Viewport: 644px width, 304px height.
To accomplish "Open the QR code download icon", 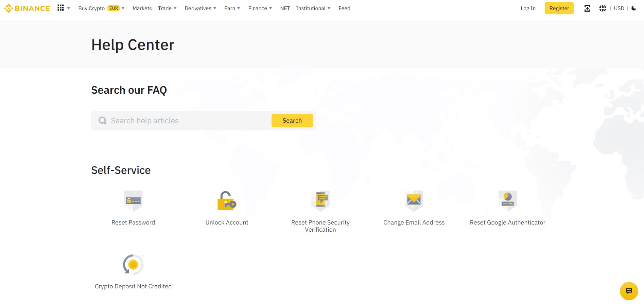I will [587, 8].
